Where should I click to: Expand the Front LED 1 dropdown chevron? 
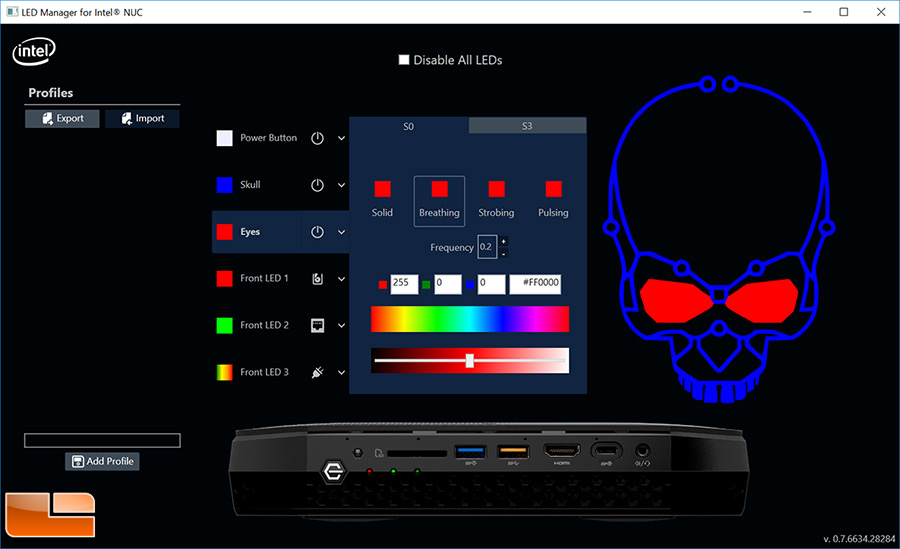pos(342,279)
